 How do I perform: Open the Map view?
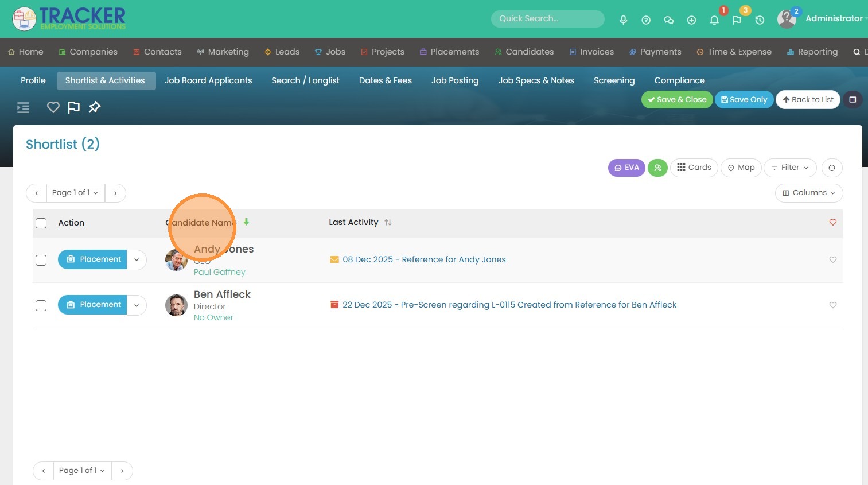coord(741,168)
